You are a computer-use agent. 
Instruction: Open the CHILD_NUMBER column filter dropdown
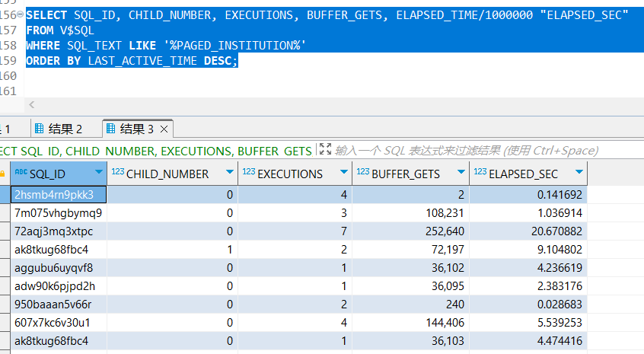tap(230, 171)
